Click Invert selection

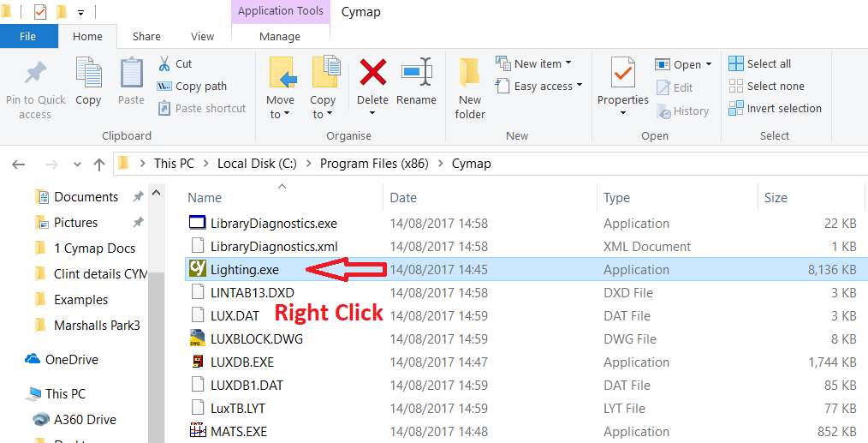click(775, 108)
